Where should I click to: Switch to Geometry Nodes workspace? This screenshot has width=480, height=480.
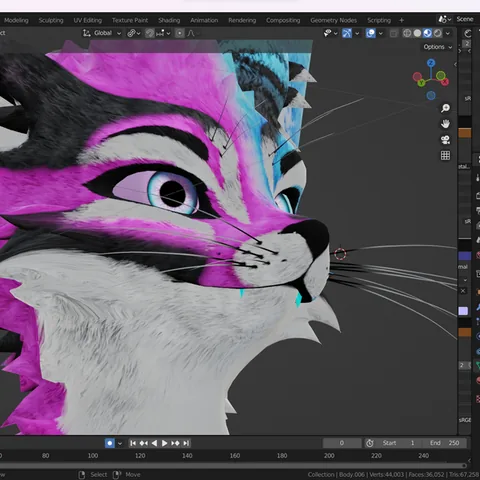333,20
